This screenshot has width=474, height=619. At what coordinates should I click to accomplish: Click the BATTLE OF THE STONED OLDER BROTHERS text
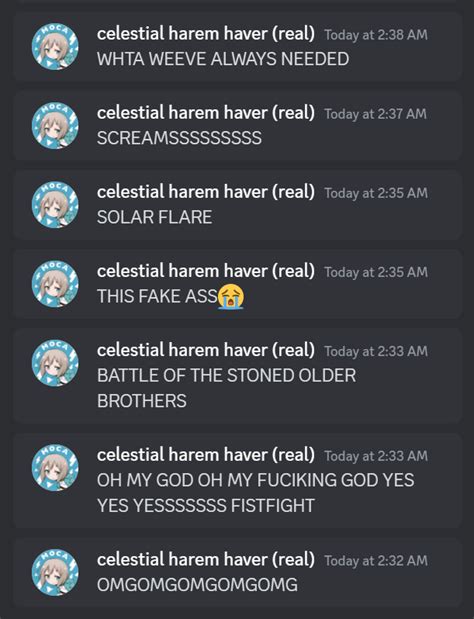click(227, 388)
